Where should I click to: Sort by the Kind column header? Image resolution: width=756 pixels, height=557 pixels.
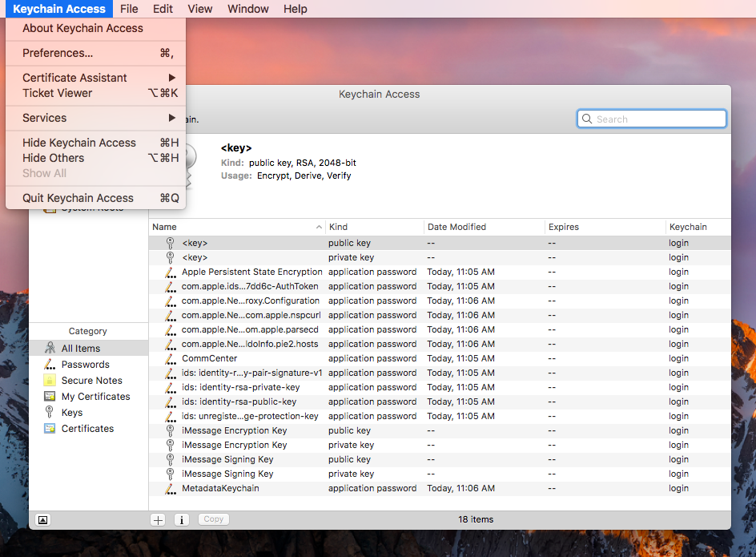[375, 227]
